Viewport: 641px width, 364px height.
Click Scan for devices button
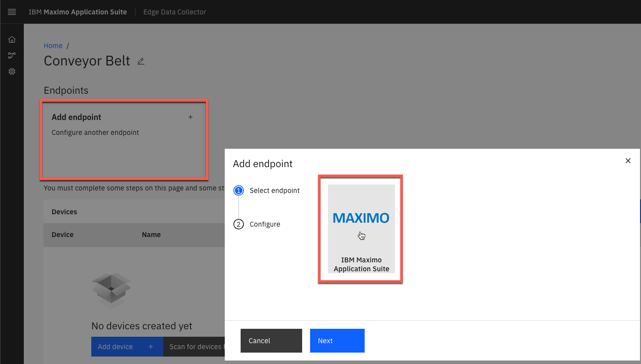[194, 347]
